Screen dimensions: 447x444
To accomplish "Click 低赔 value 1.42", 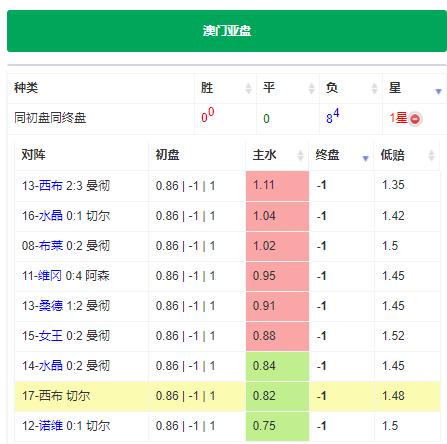I will [x=393, y=216].
